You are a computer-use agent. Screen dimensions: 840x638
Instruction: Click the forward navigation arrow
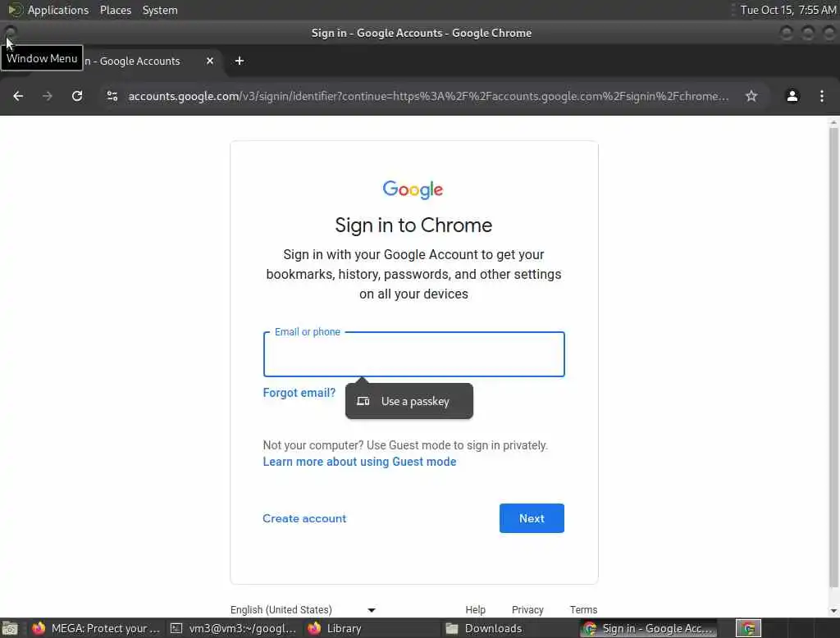click(x=48, y=96)
